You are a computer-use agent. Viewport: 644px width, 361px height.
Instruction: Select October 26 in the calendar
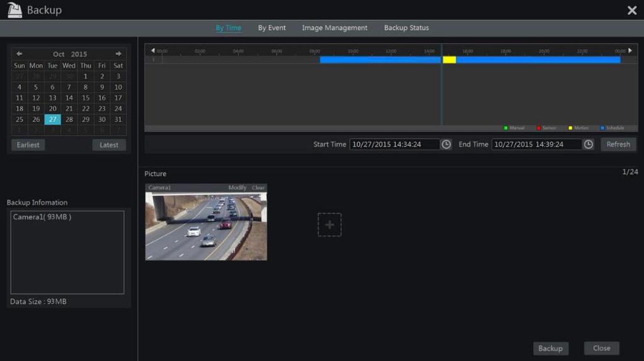tap(36, 119)
